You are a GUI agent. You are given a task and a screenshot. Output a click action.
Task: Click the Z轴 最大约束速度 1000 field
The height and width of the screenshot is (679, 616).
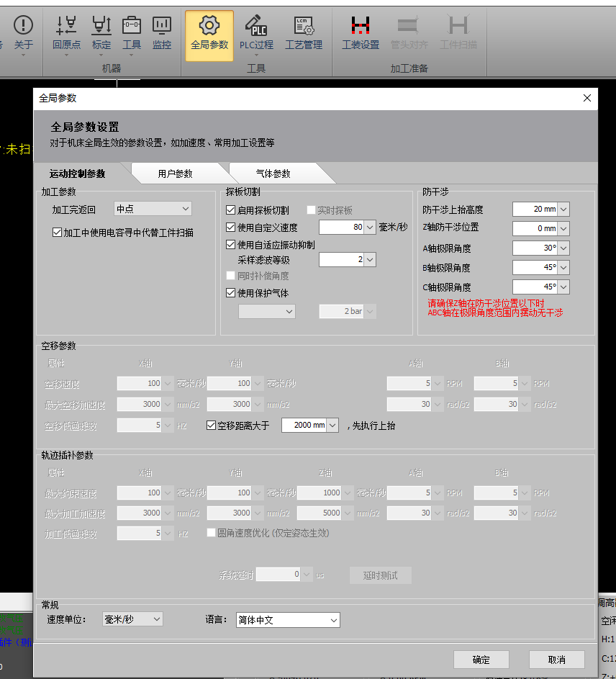(320, 493)
